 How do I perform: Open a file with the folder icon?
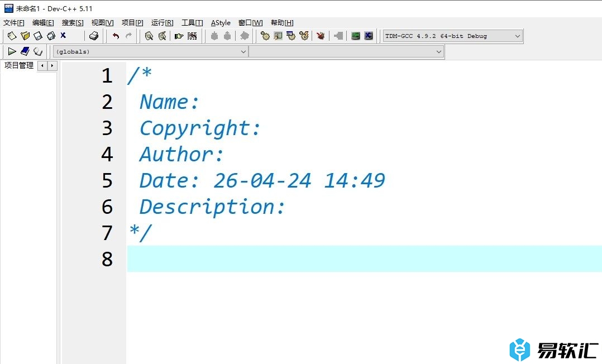(25, 36)
